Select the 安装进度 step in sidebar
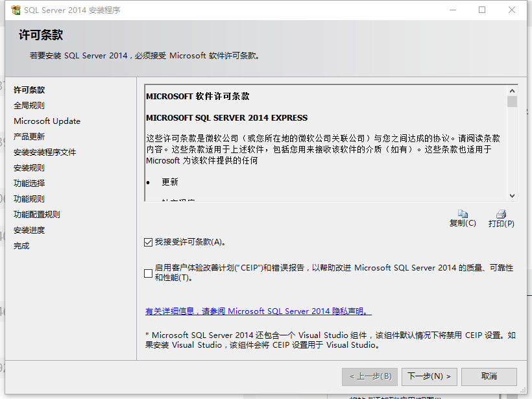Screen dimensions: 532x399 coord(29,230)
